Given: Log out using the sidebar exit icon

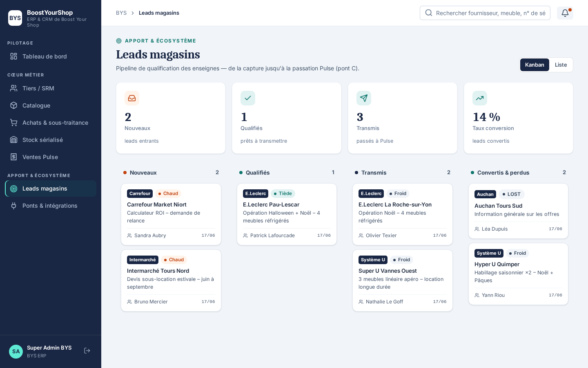Looking at the screenshot, I should (87, 351).
